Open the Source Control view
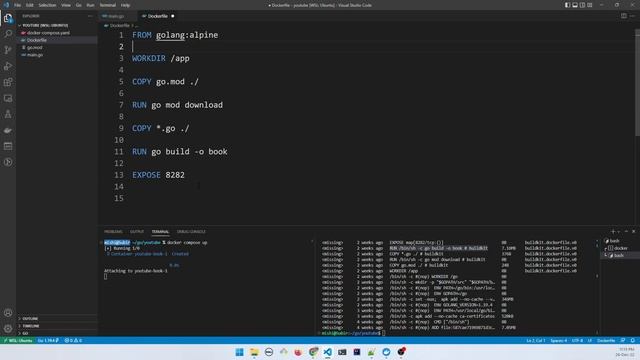640x360 pixels. 8,50
